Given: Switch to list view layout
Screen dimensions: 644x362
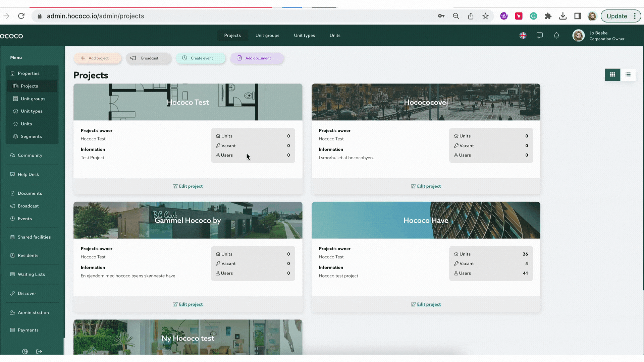Looking at the screenshot, I should coord(628,74).
